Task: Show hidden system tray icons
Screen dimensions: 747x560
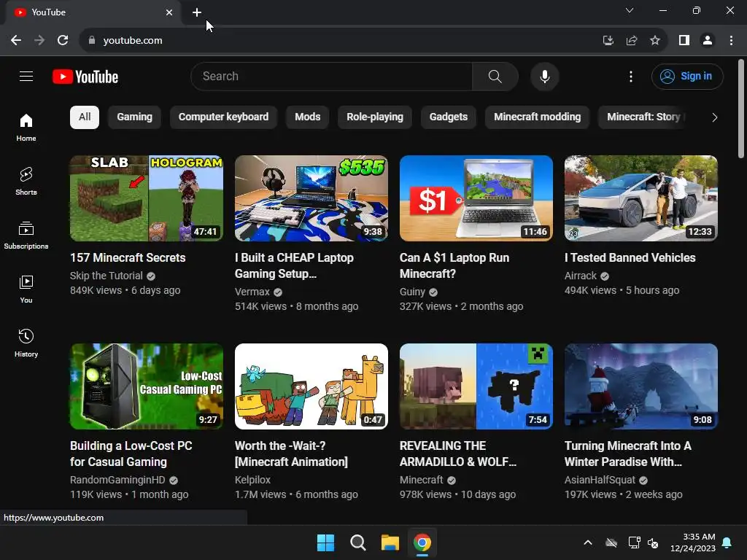Action: point(588,542)
